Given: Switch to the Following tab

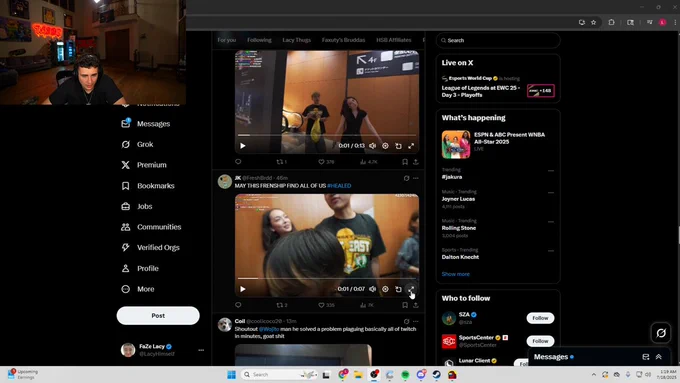Looking at the screenshot, I should (x=259, y=40).
